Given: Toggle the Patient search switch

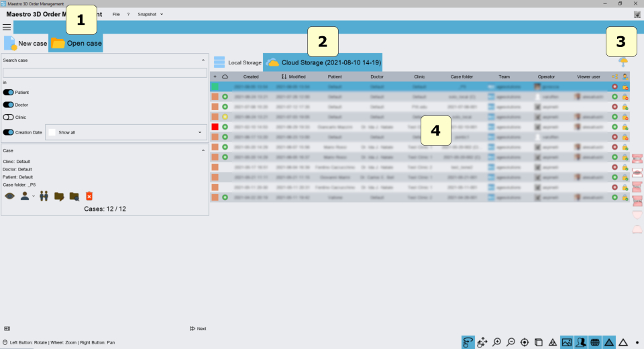Looking at the screenshot, I should (8, 93).
